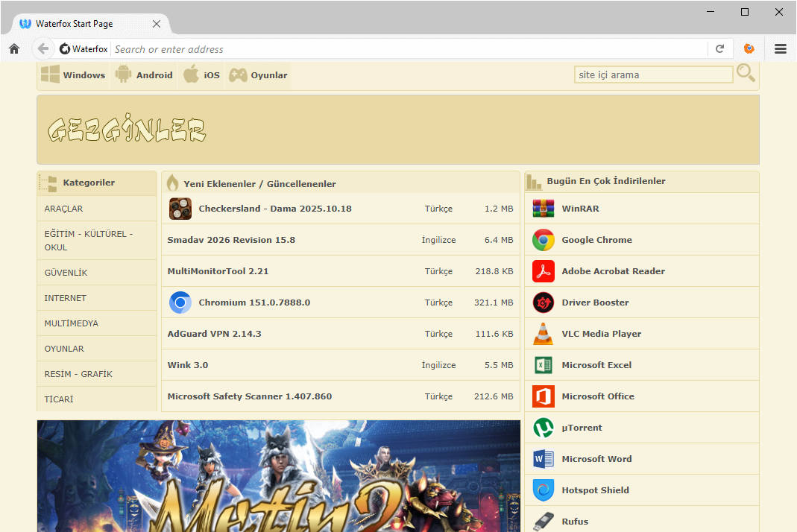Open the hamburger menu of Waterfox

781,48
